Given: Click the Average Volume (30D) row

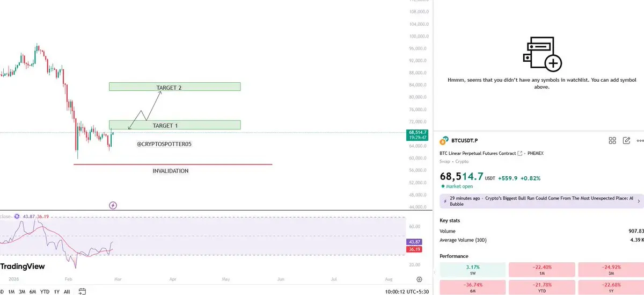Looking at the screenshot, I should click(541, 240).
